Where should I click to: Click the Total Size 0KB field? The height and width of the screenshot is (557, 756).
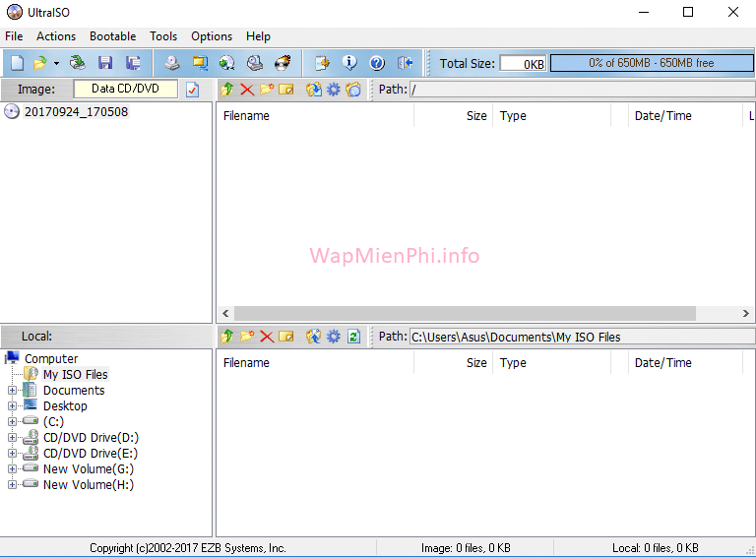coord(523,64)
